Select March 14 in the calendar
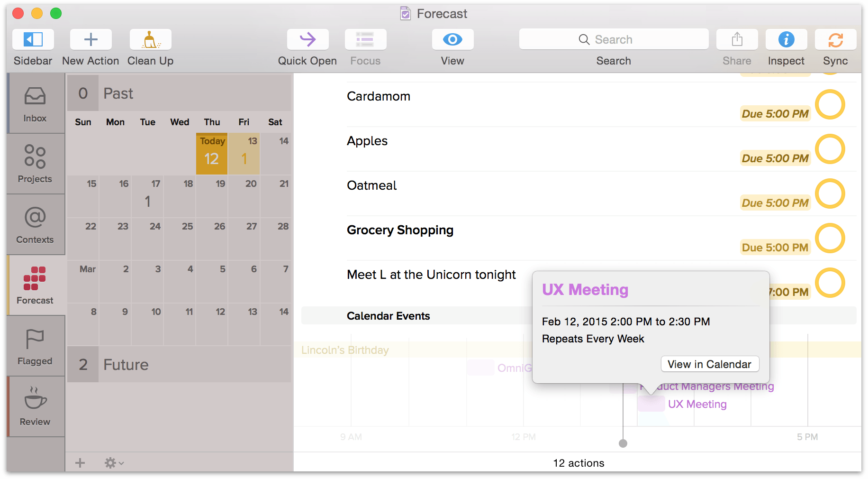The width and height of the screenshot is (868, 479). [276, 324]
